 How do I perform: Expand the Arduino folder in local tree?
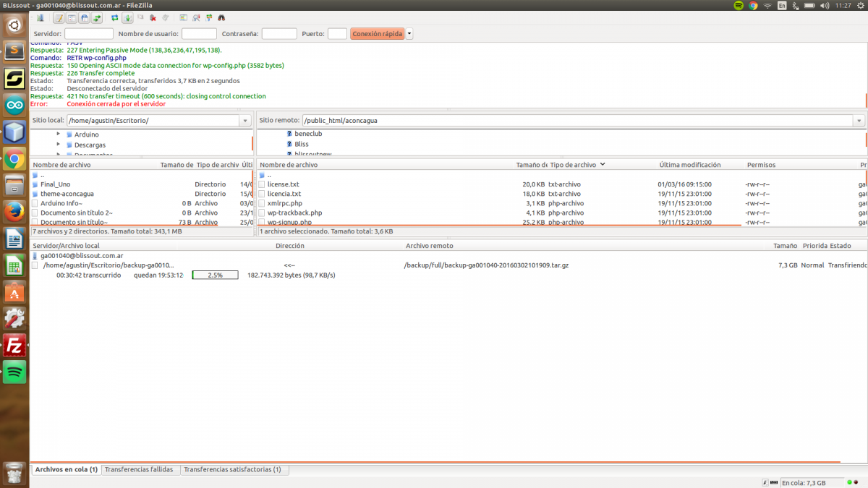(x=58, y=134)
